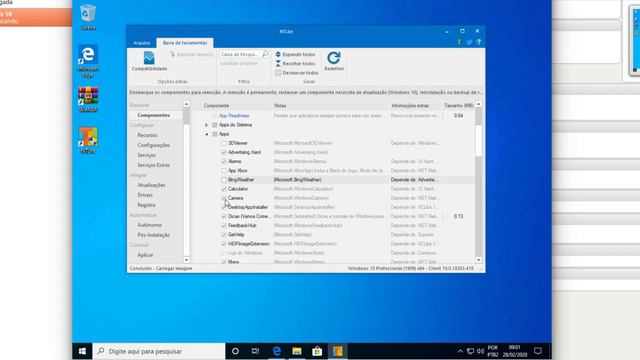Screen dimensions: 640x360
Task: Uncheck the FeedbackHub checkbox
Action: [224, 225]
